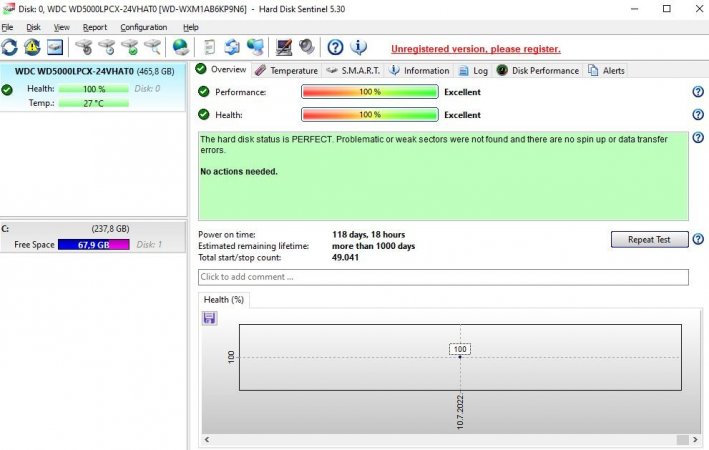The width and height of the screenshot is (709, 450).
Task: Click the 'No actions needed.' text
Action: tap(239, 171)
